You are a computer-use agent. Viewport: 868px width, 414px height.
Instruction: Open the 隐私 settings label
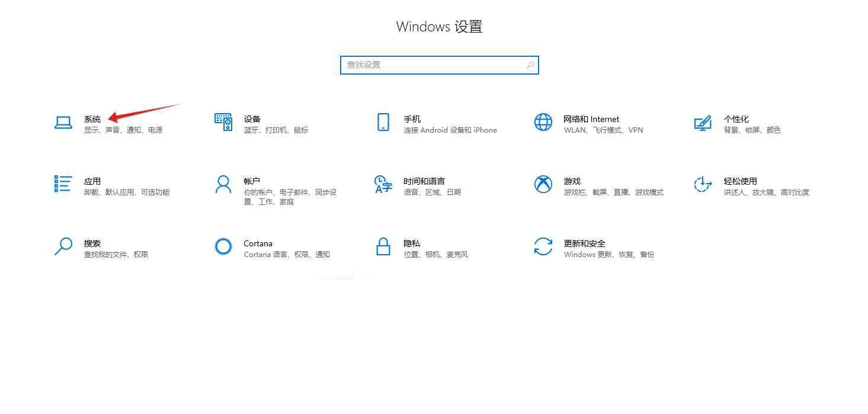pyautogui.click(x=412, y=243)
